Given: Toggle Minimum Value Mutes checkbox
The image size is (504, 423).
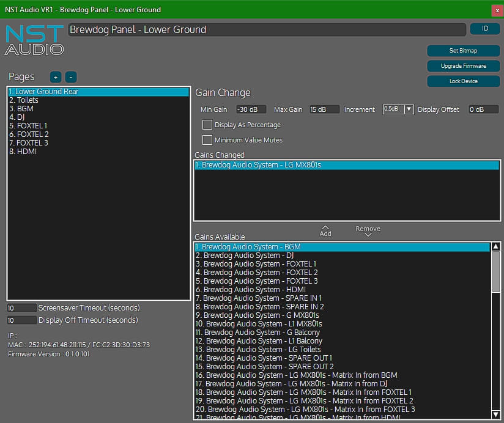Looking at the screenshot, I should coord(207,140).
